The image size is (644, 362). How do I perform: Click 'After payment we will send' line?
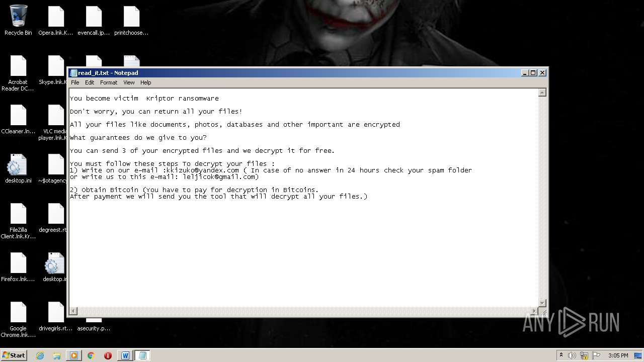218,197
